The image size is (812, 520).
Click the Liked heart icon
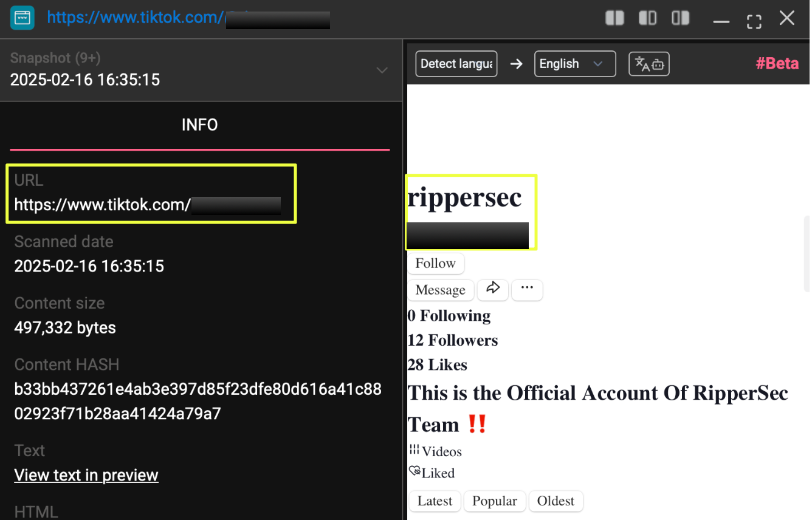click(415, 471)
